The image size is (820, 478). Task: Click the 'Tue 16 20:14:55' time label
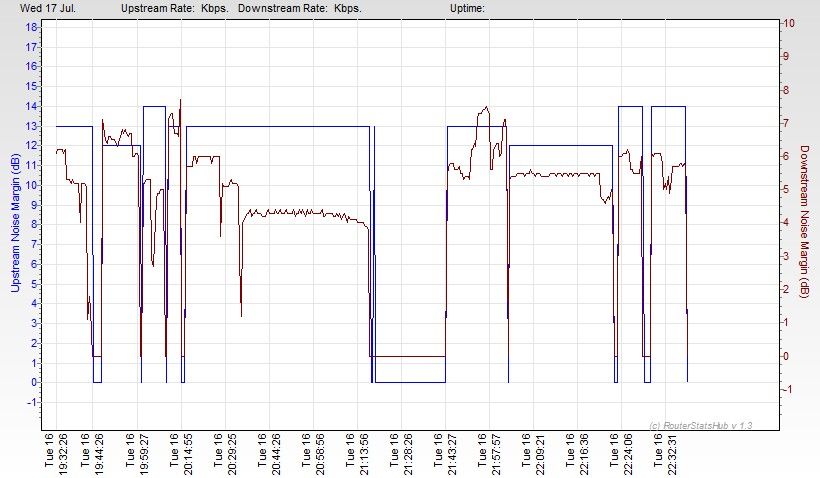pos(181,454)
